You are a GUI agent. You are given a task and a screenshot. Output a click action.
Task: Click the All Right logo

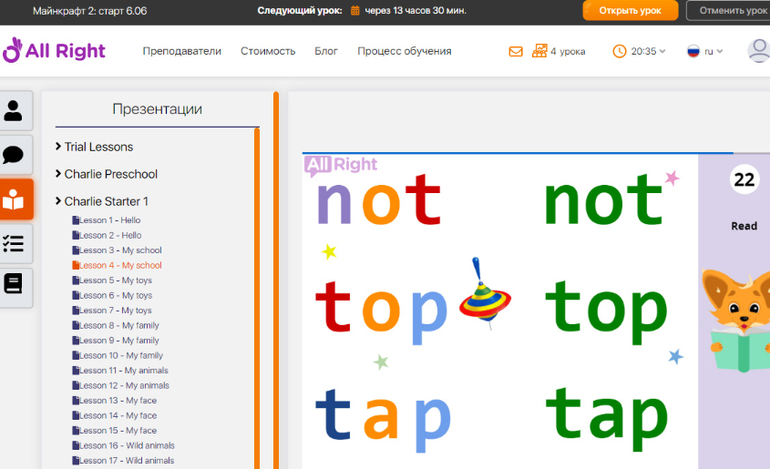click(54, 50)
